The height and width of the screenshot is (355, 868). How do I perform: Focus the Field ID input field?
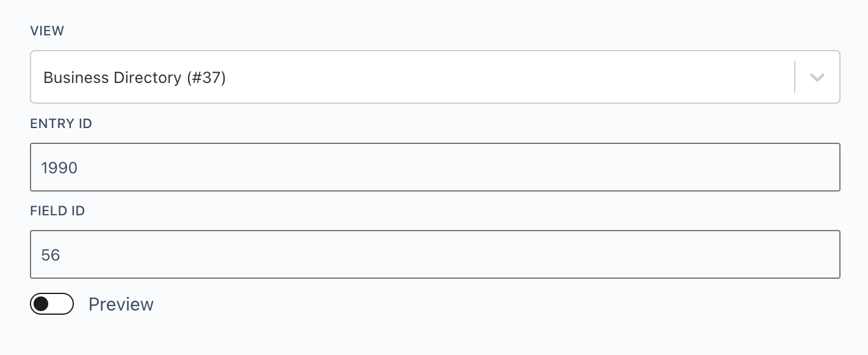[x=435, y=254]
